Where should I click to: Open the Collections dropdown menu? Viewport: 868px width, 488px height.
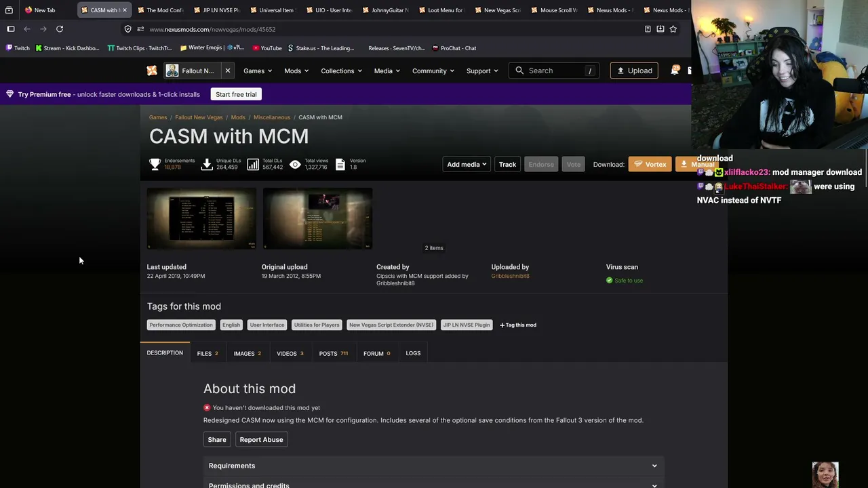341,70
